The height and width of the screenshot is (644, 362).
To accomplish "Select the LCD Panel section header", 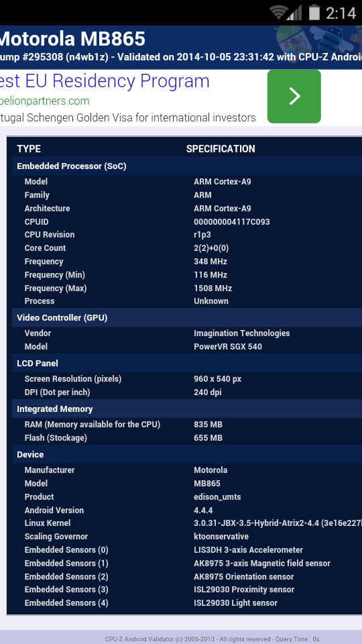I will click(187, 363).
